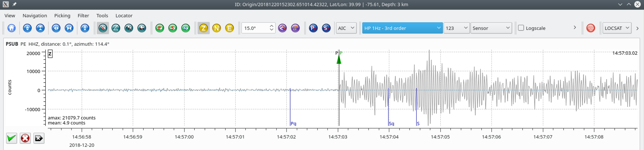Toggle the teal ruler sort-by-distance icon
The height and width of the screenshot is (150, 644).
(103, 28)
